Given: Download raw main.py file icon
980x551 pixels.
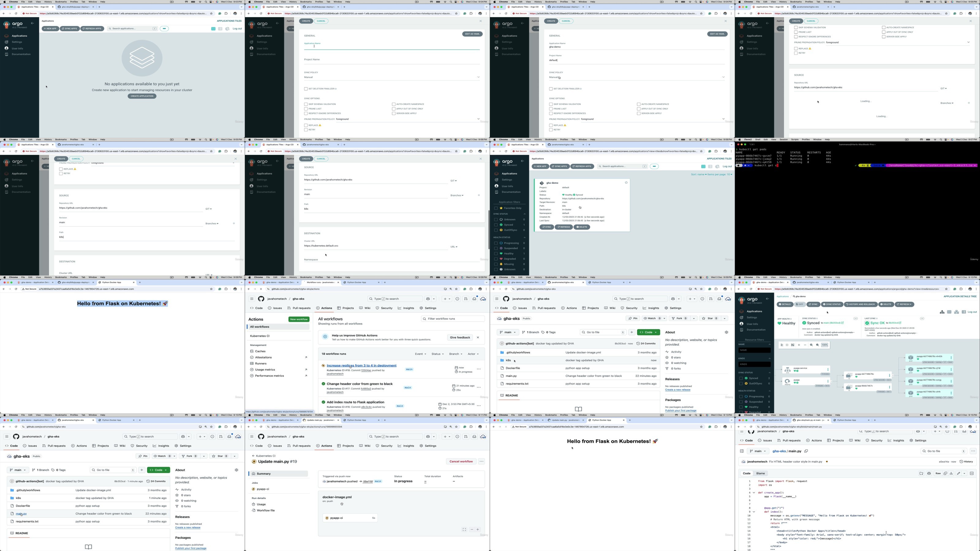Looking at the screenshot, I should pos(951,474).
